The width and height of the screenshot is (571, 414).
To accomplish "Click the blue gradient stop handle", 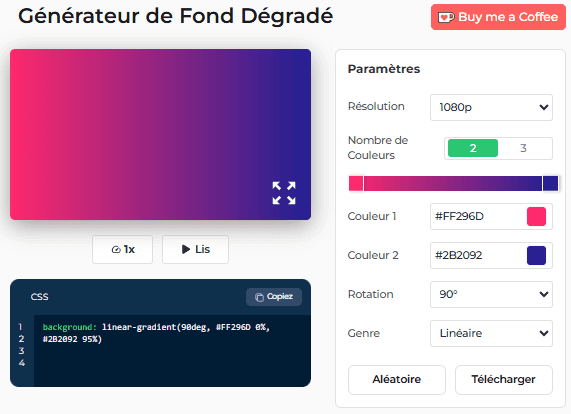I will 550,183.
